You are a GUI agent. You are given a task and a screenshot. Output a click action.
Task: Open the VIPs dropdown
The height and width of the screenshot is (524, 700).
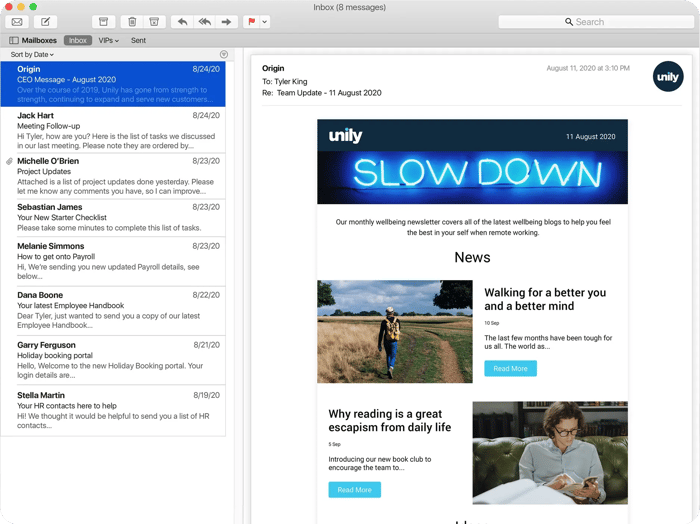coord(108,40)
